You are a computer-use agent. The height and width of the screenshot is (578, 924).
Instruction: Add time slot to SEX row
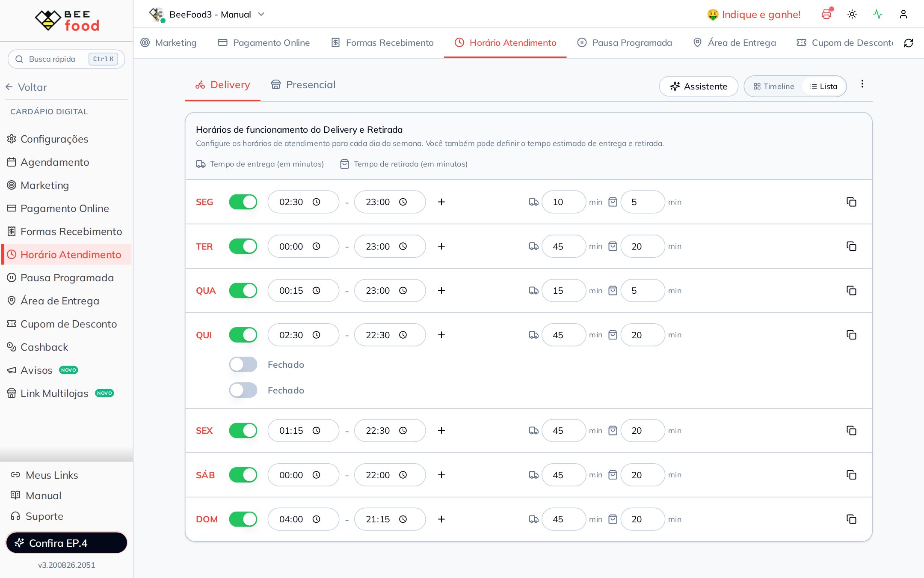point(441,431)
